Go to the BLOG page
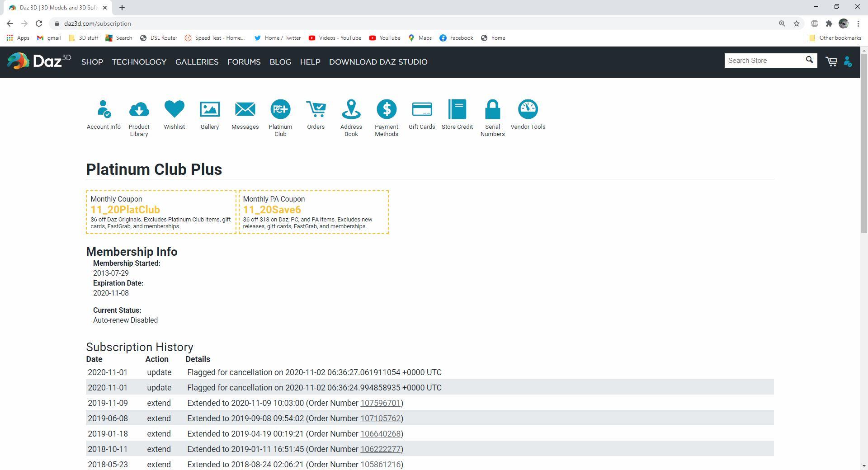 (x=280, y=62)
